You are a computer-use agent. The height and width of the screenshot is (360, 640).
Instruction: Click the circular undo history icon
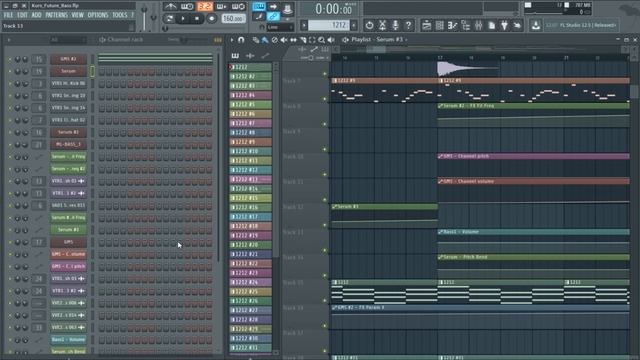369,25
